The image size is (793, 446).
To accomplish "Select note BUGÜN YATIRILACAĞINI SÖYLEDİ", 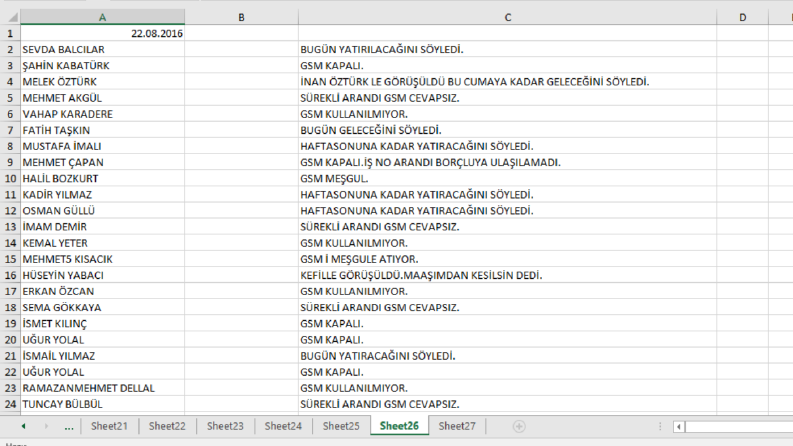I will (507, 50).
